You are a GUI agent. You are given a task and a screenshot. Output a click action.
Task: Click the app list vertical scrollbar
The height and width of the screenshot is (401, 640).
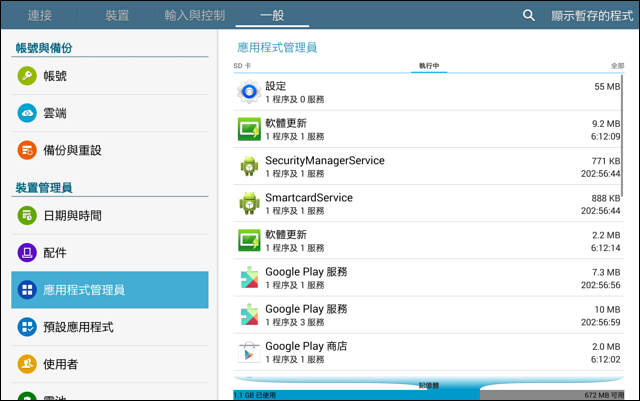coord(622,136)
